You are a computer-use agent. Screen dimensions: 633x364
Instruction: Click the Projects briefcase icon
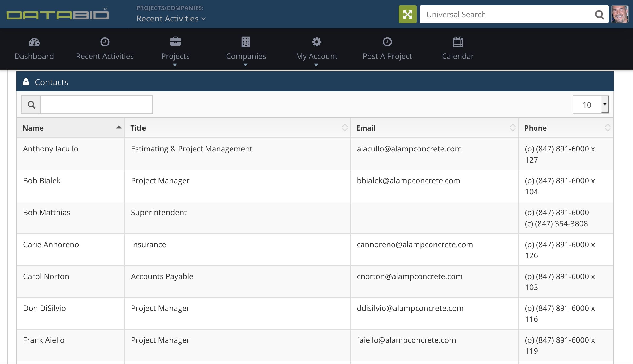tap(175, 41)
